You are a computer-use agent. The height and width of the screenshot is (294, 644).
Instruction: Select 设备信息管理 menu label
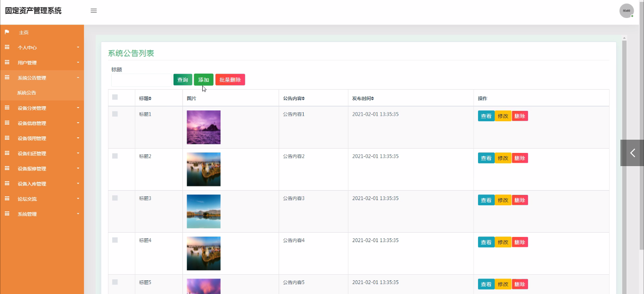[x=32, y=123]
